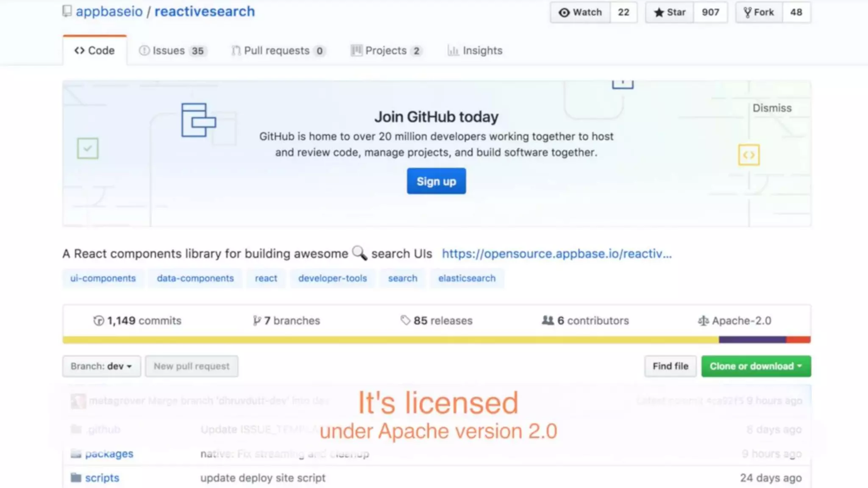The width and height of the screenshot is (868, 488).
Task: Dismiss the Join GitHub banner
Action: [x=772, y=108]
